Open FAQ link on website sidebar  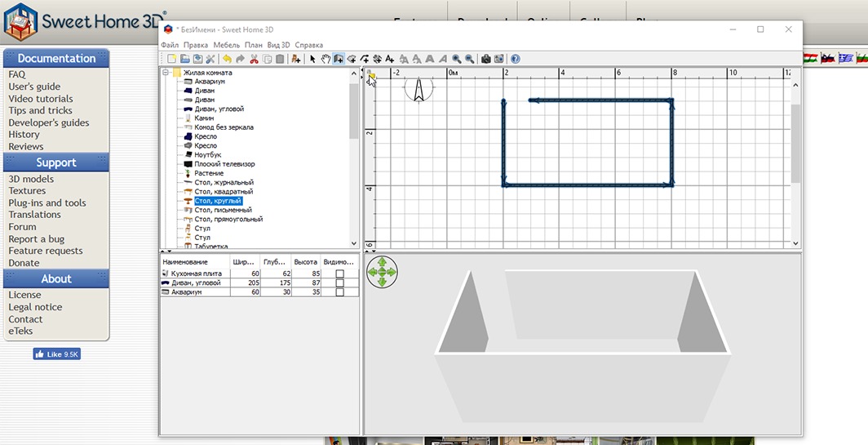pyautogui.click(x=16, y=74)
